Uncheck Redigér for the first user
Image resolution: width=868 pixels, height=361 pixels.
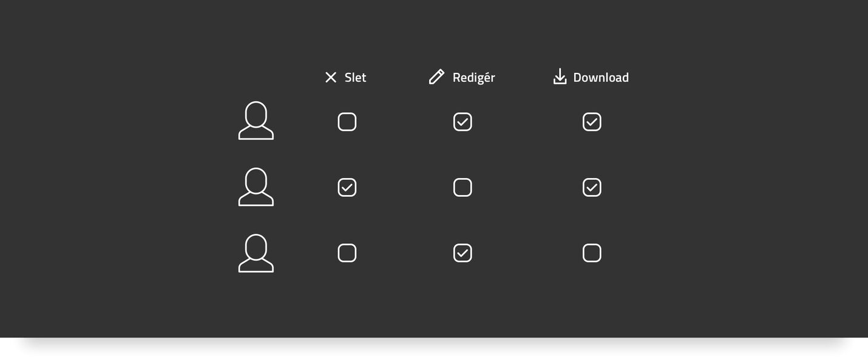point(463,122)
